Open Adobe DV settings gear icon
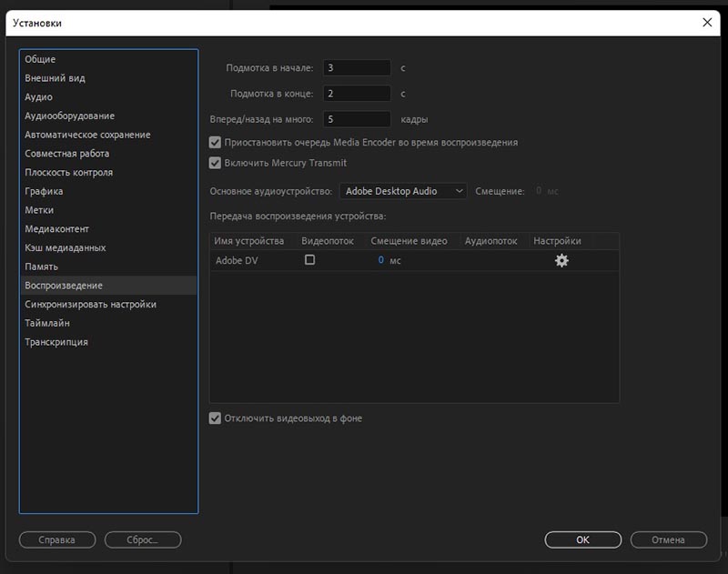728x574 pixels. click(x=561, y=260)
